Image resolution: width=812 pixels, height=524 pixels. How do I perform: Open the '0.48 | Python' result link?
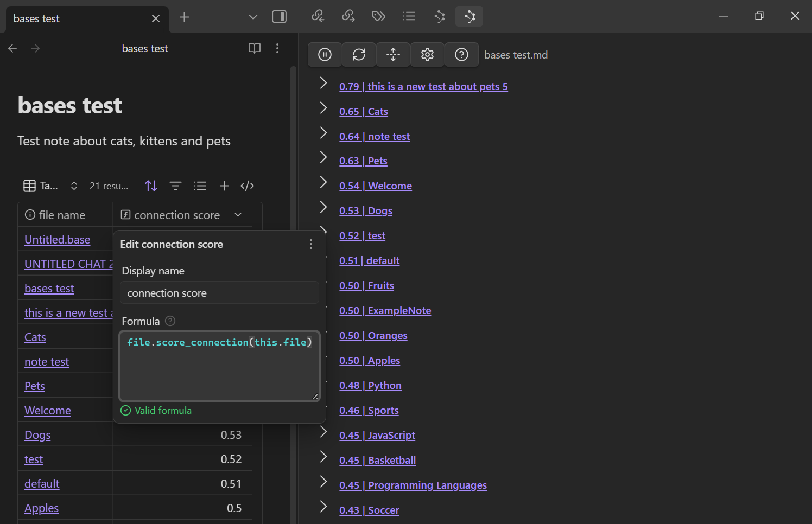[x=370, y=386]
